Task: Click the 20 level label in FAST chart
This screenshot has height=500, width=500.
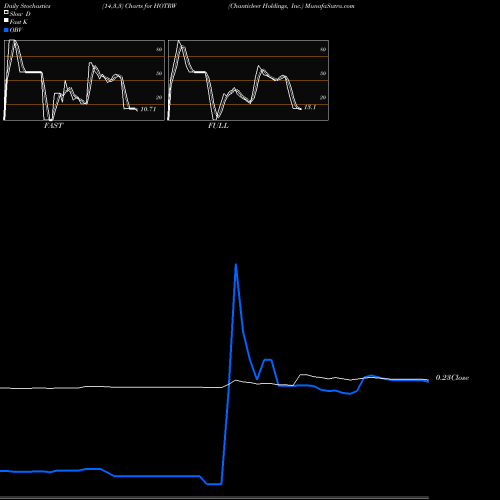Action: point(159,97)
